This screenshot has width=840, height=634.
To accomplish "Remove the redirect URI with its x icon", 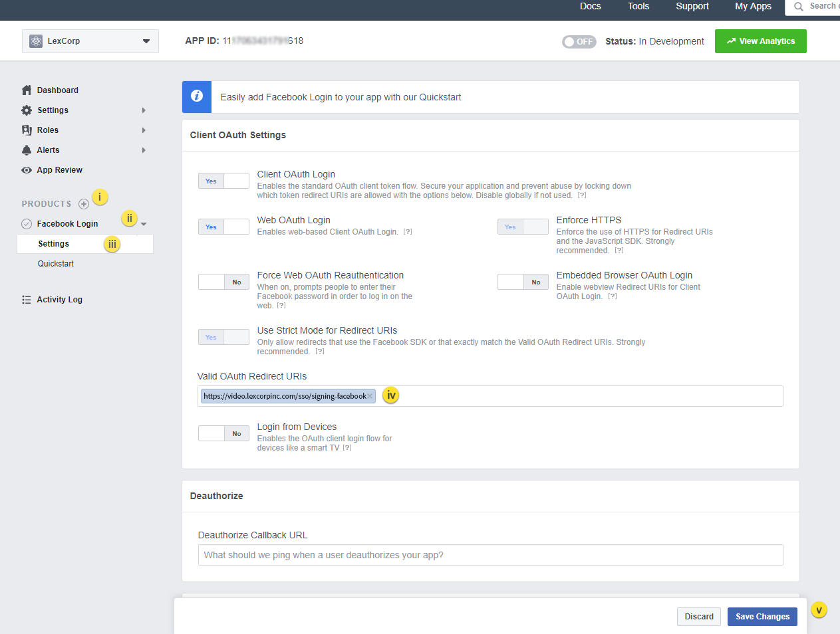I will click(370, 396).
